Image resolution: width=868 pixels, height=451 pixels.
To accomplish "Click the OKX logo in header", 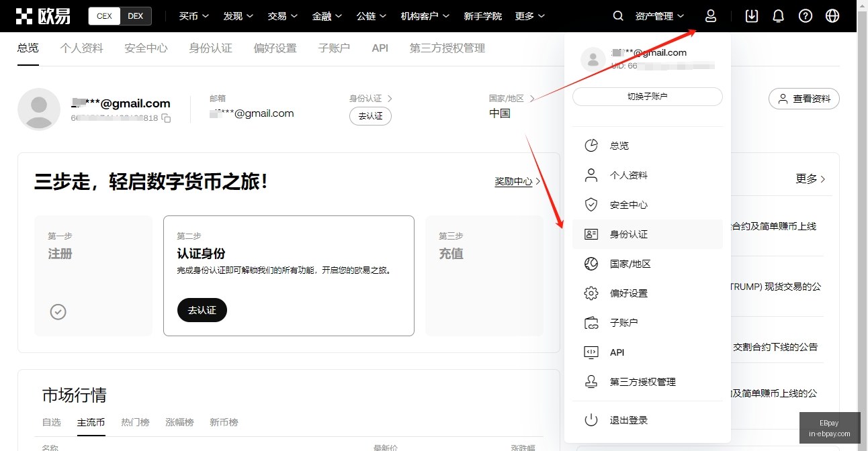I will [x=44, y=16].
